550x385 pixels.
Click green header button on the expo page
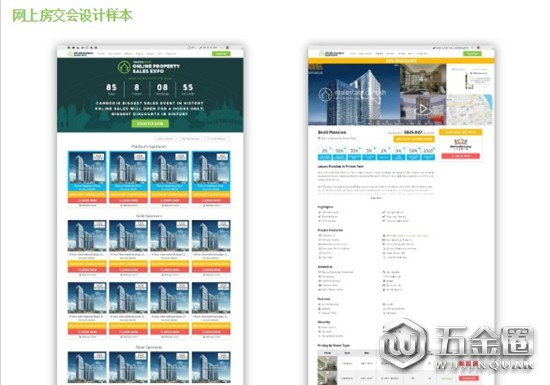(x=221, y=54)
